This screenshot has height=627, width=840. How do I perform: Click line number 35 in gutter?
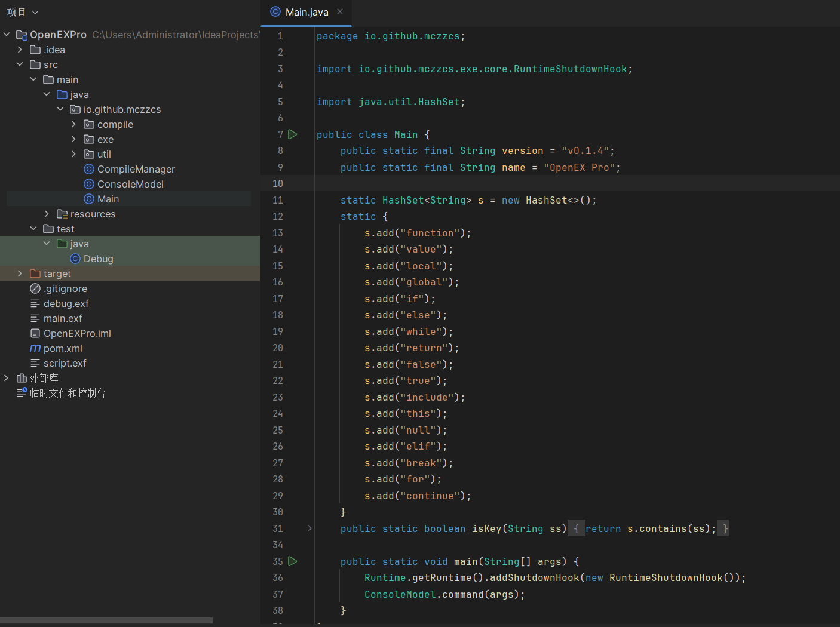[278, 561]
